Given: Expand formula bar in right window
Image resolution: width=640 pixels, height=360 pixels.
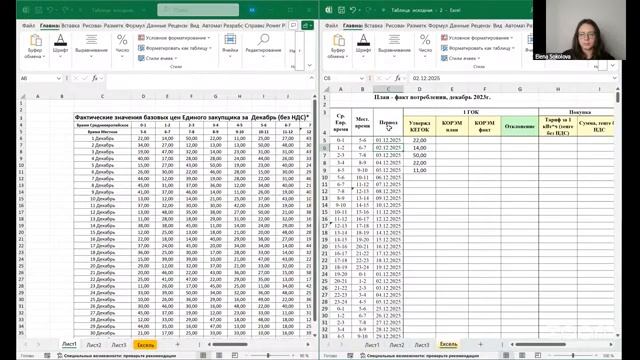Looking at the screenshot, I should [615, 78].
